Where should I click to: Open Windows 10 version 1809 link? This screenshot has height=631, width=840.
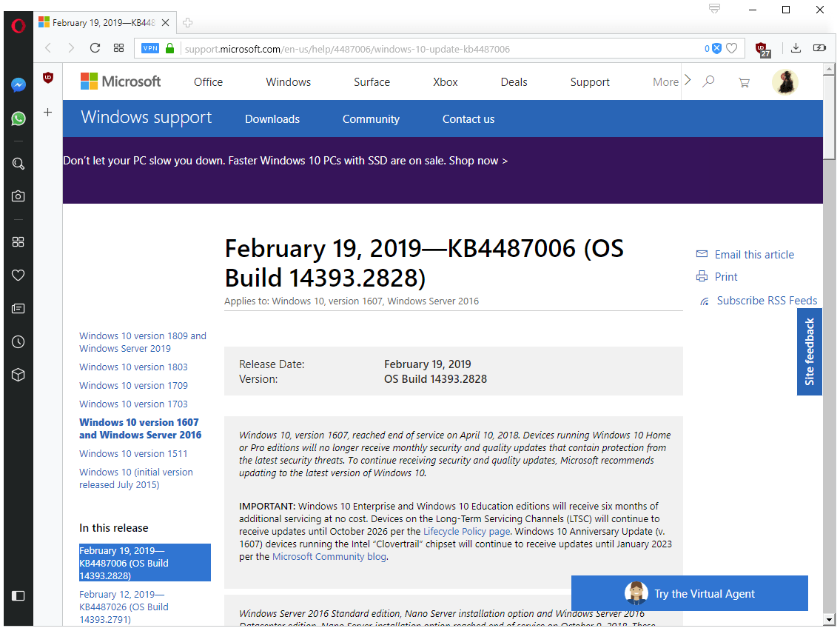point(143,342)
